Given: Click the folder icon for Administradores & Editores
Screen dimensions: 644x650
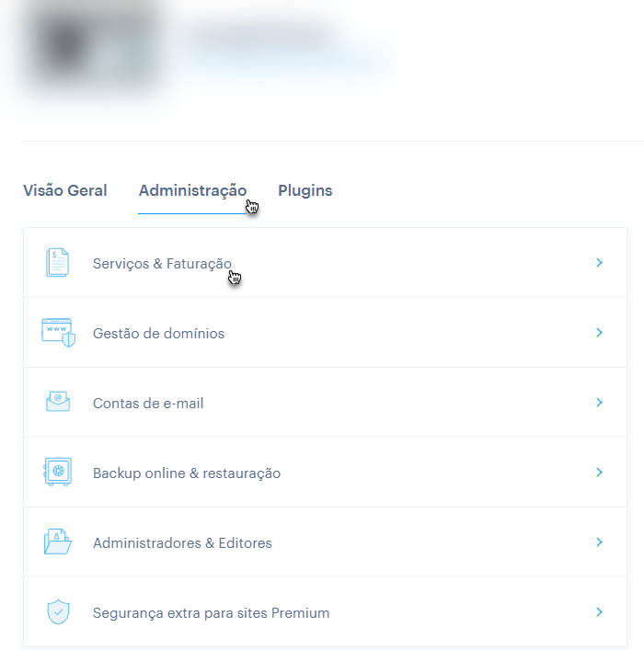Looking at the screenshot, I should point(58,542).
